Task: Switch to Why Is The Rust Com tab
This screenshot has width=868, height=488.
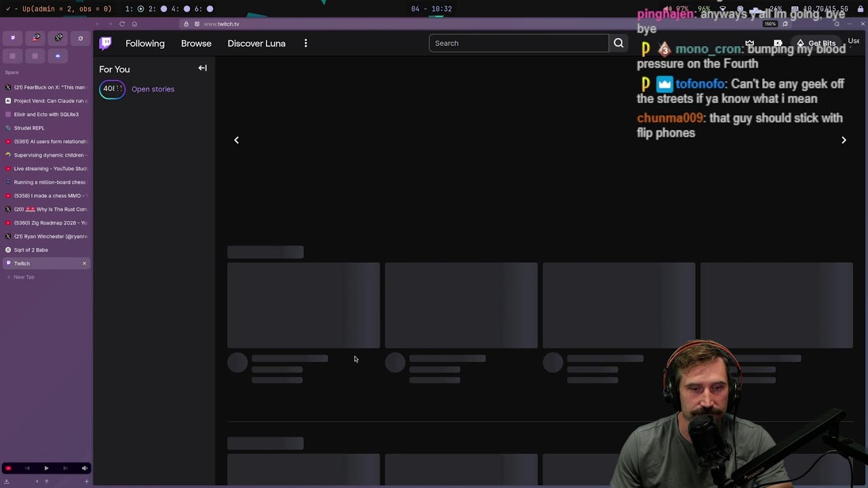Action: click(46, 209)
